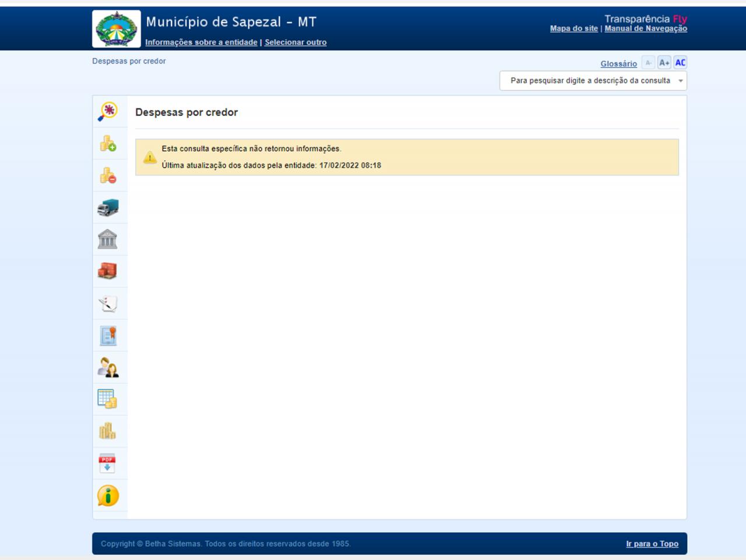This screenshot has width=746, height=560.
Task: Click the Sapezal municipality crest logo
Action: 117,29
